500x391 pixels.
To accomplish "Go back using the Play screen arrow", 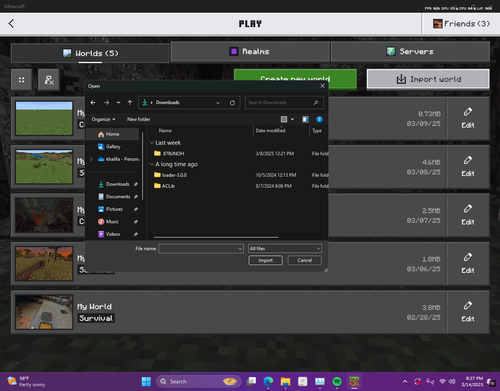I will coord(11,24).
